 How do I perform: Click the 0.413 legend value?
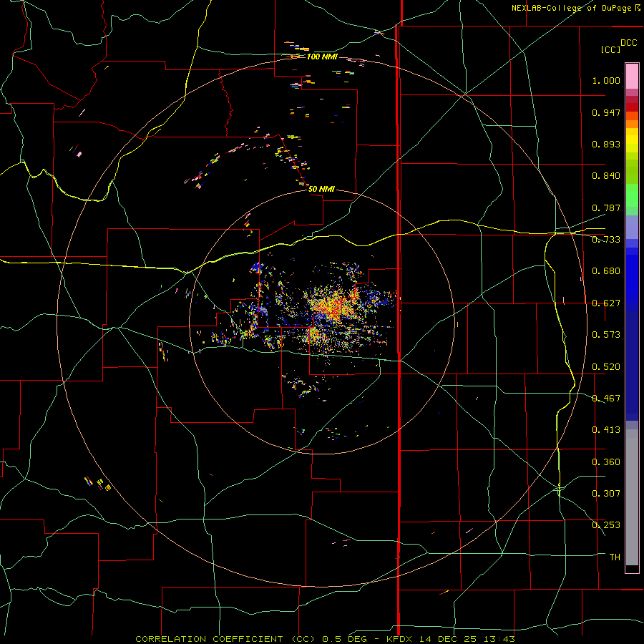pos(606,430)
